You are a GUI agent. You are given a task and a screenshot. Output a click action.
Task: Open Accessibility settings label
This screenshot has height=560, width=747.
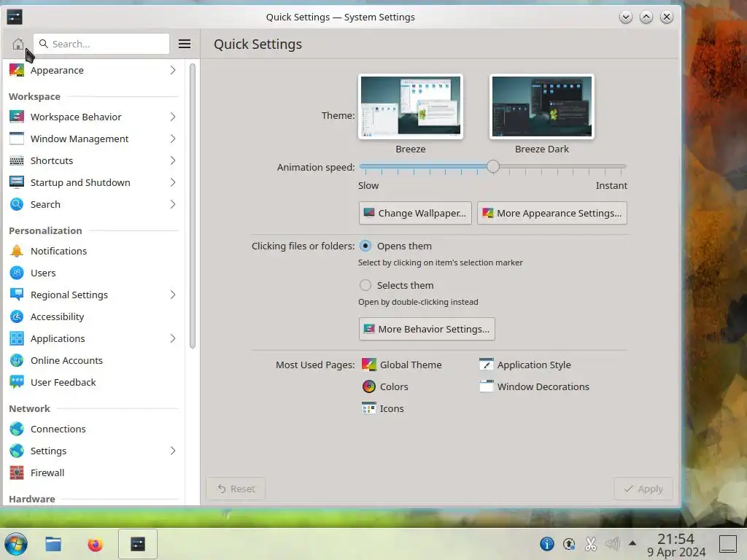click(57, 316)
